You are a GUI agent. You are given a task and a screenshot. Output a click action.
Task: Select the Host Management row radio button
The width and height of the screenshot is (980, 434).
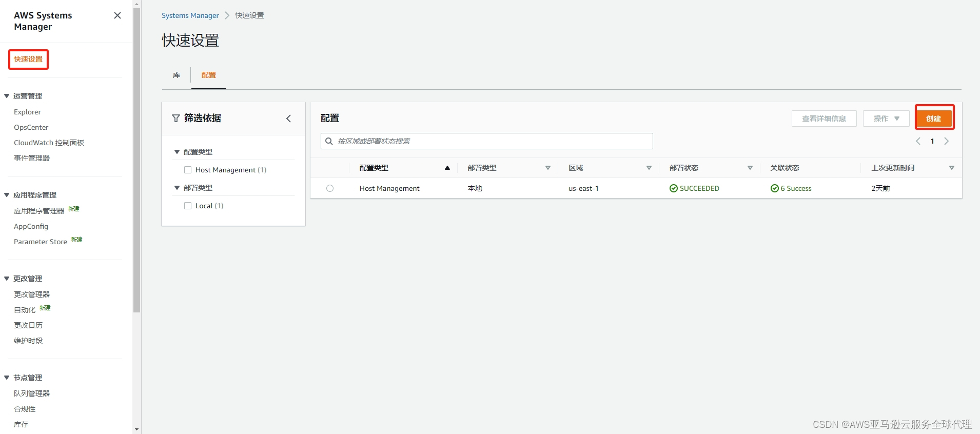(330, 188)
